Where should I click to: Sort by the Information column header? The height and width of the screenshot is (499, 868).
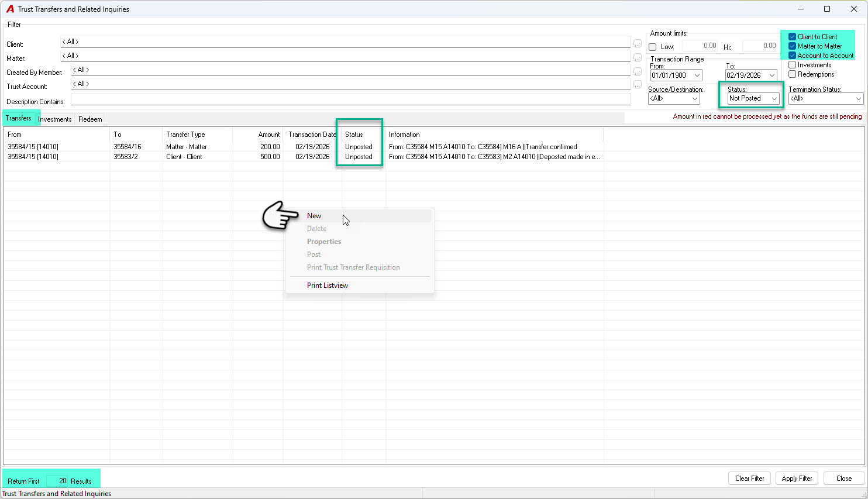(494, 135)
